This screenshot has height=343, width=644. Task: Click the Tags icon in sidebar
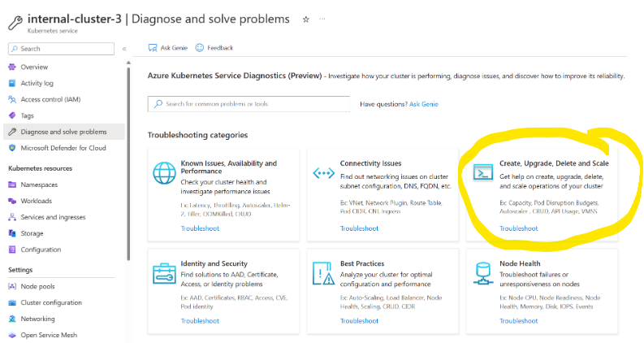12,115
